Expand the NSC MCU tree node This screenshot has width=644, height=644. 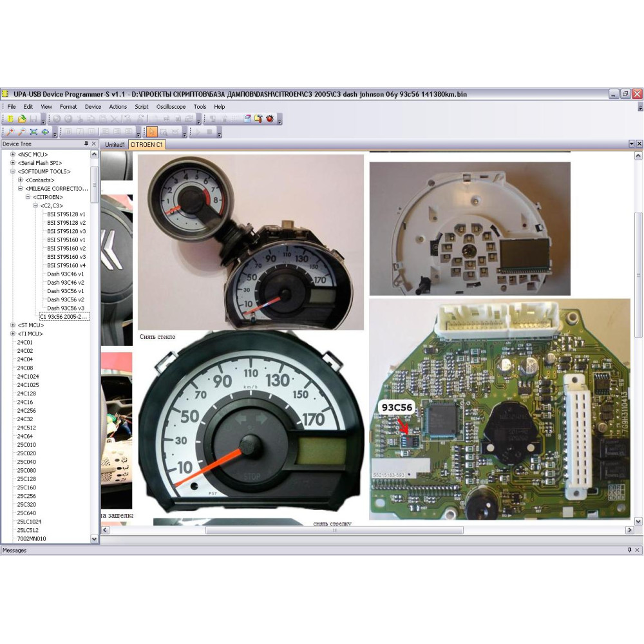pos(13,155)
